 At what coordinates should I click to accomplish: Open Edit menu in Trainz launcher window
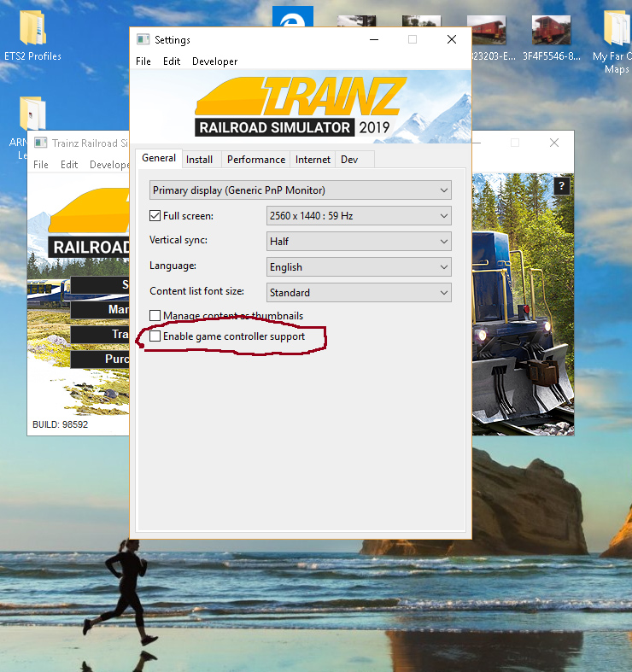click(x=69, y=165)
